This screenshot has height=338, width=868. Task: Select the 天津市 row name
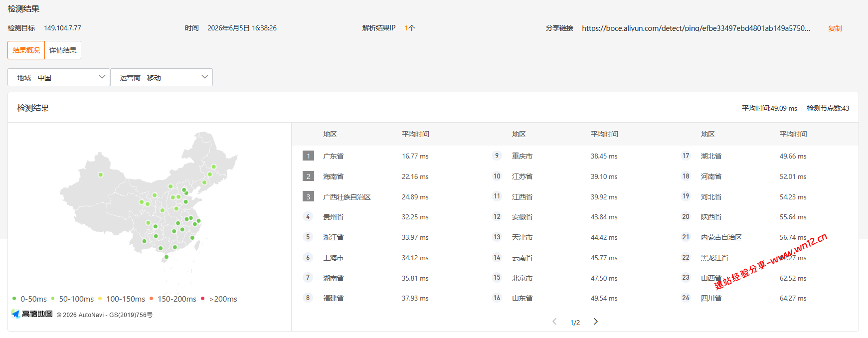click(522, 237)
